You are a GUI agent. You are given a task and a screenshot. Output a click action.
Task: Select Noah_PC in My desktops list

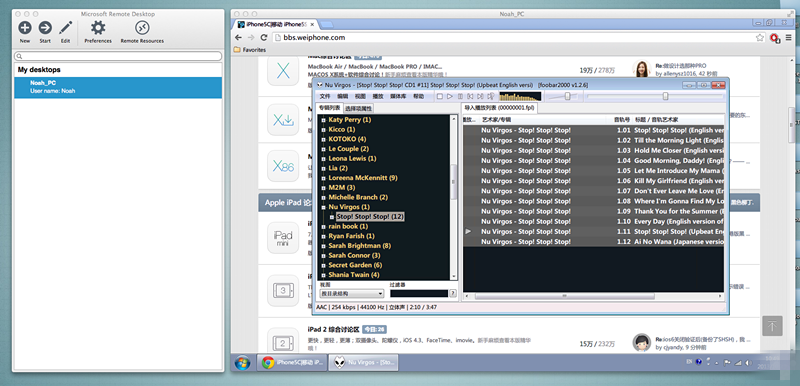118,87
